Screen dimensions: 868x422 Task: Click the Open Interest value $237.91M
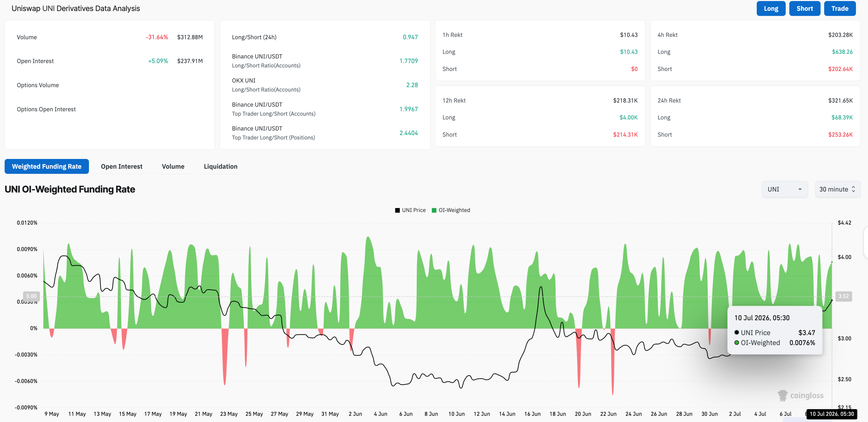pos(190,61)
